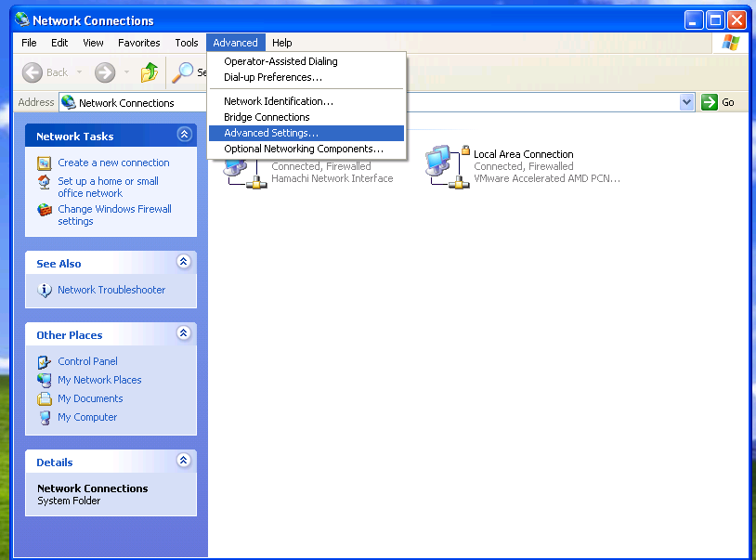Choose Advanced Settings... from the menu
This screenshot has height=560, width=756.
271,134
